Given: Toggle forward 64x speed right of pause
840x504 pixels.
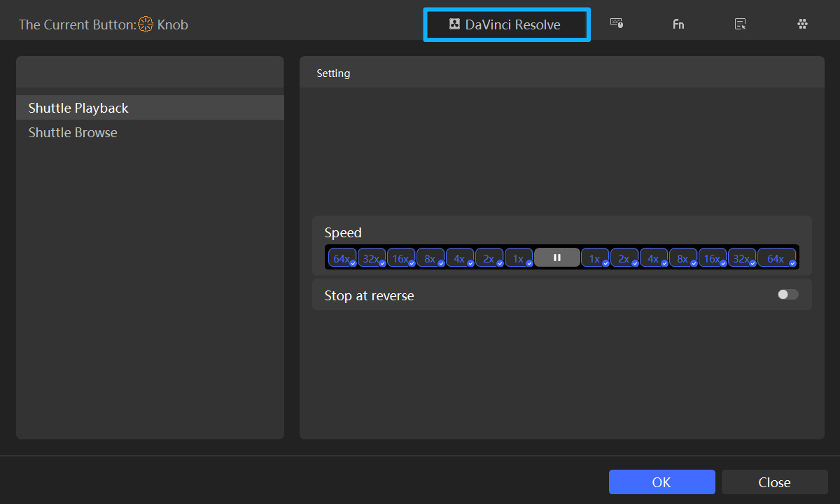Looking at the screenshot, I should (776, 258).
